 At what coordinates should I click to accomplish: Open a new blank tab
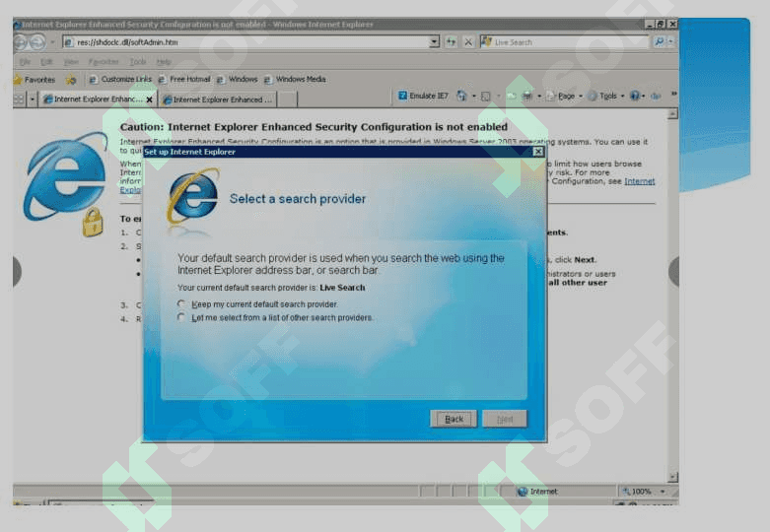coord(288,100)
